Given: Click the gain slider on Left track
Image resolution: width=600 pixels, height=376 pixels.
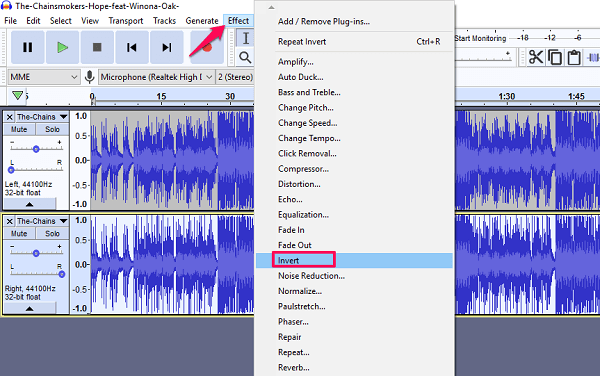Looking at the screenshot, I should click(36, 149).
